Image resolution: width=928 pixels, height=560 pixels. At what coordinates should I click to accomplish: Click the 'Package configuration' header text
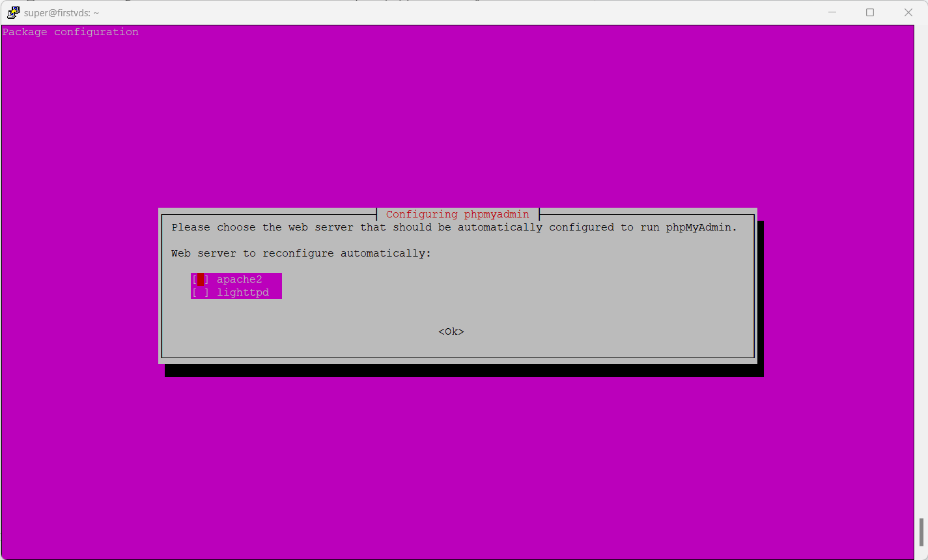tap(70, 32)
